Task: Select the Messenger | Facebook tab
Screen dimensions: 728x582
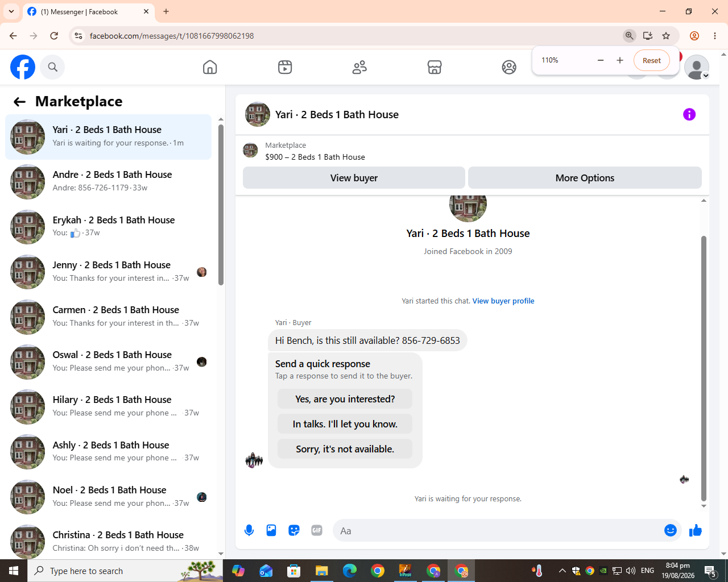Action: tap(89, 11)
